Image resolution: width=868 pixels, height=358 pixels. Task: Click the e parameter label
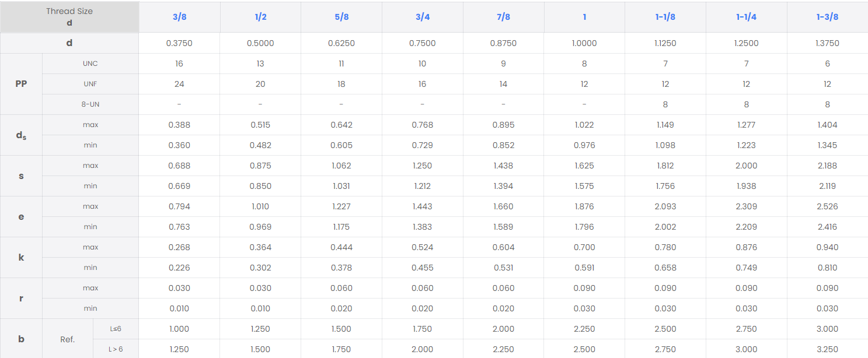[x=22, y=216]
